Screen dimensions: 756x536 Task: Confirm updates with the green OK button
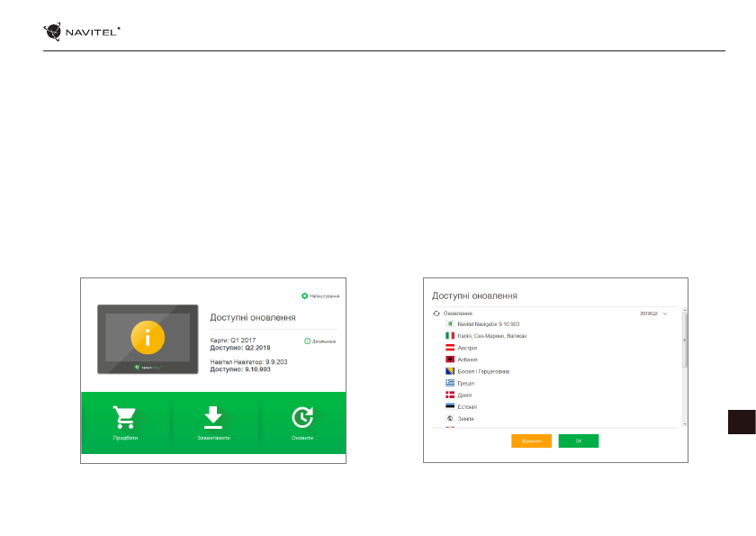(x=579, y=441)
